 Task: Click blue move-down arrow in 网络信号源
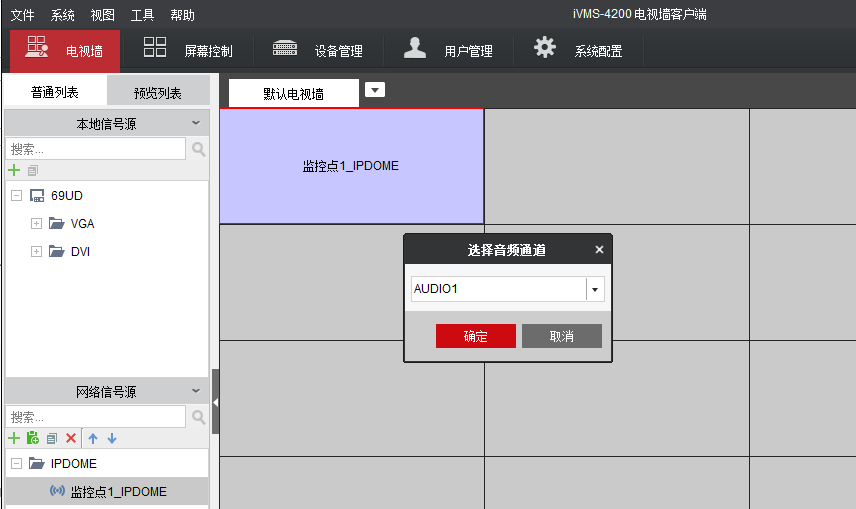pyautogui.click(x=112, y=438)
